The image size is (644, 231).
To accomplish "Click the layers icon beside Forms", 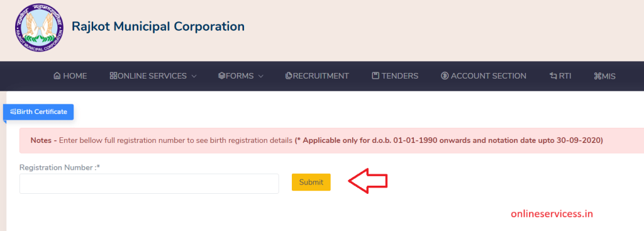I will pyautogui.click(x=222, y=76).
